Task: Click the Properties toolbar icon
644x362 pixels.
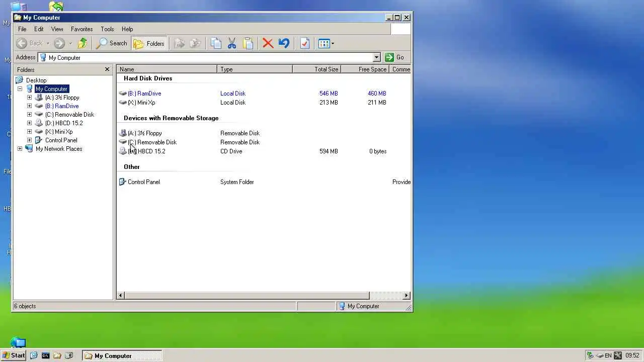Action: tap(304, 43)
